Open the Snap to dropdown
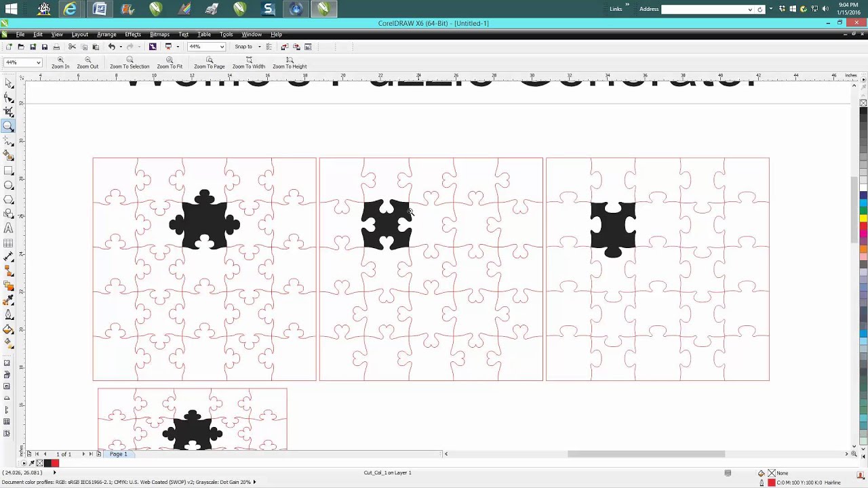The height and width of the screenshot is (488, 868). (x=259, y=47)
